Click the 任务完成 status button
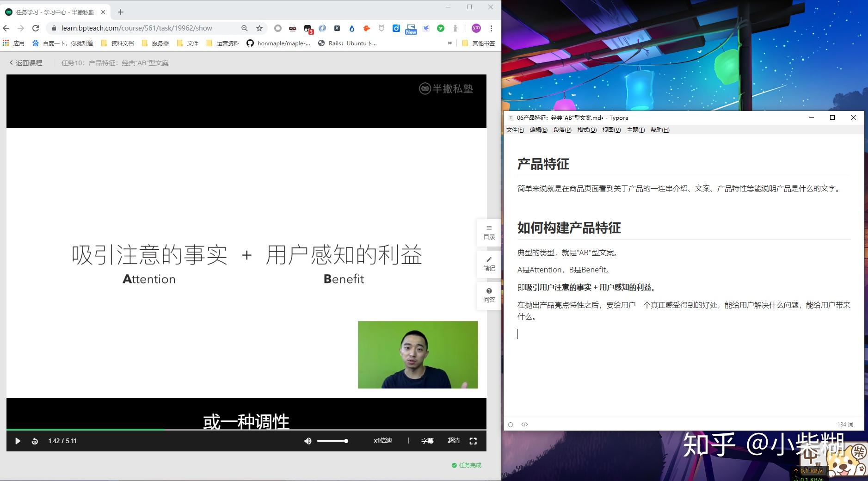 467,465
